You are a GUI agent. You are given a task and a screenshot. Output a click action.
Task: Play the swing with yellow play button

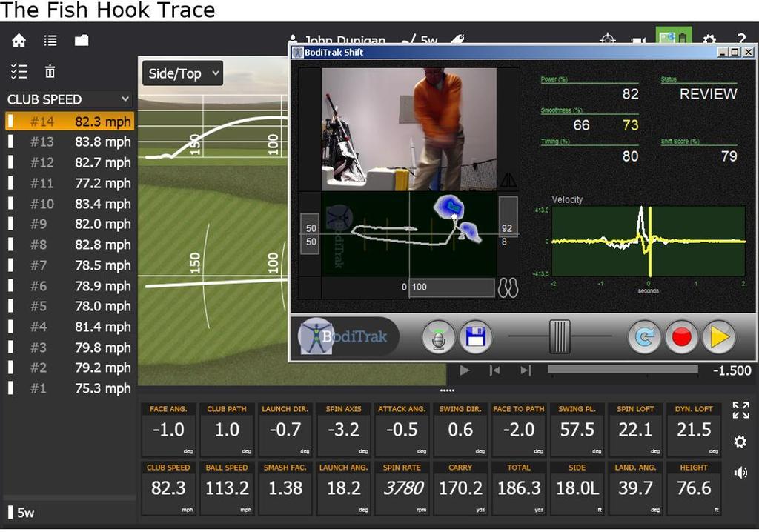(717, 337)
